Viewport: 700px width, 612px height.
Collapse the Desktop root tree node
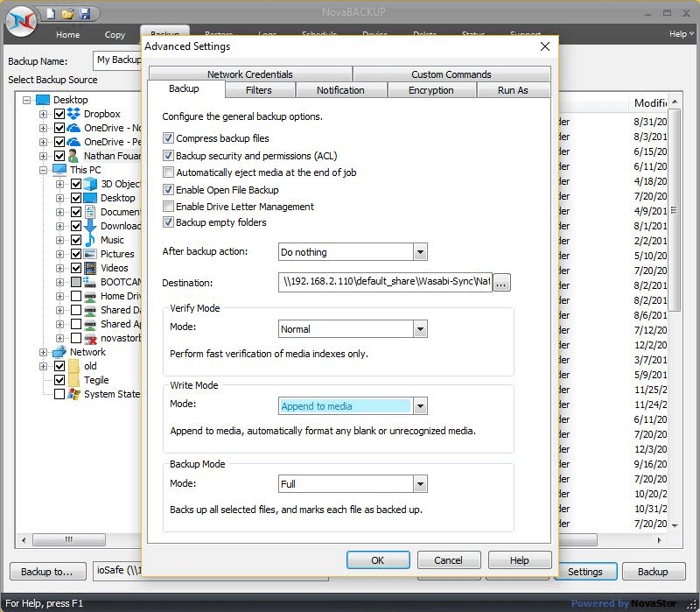pyautogui.click(x=27, y=100)
